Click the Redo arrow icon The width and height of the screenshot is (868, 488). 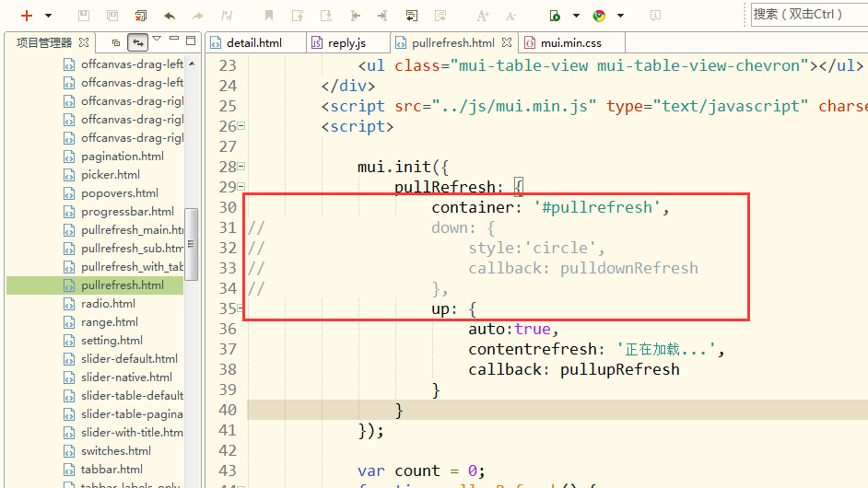(197, 16)
